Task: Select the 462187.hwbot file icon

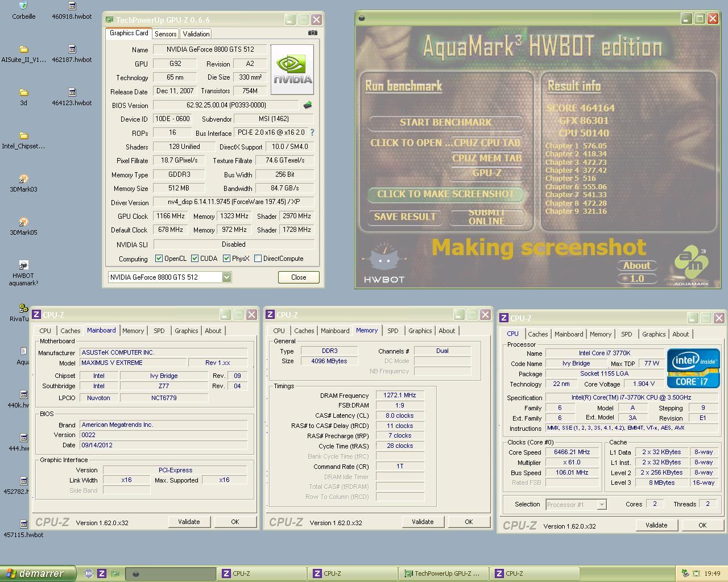Action: click(x=72, y=49)
